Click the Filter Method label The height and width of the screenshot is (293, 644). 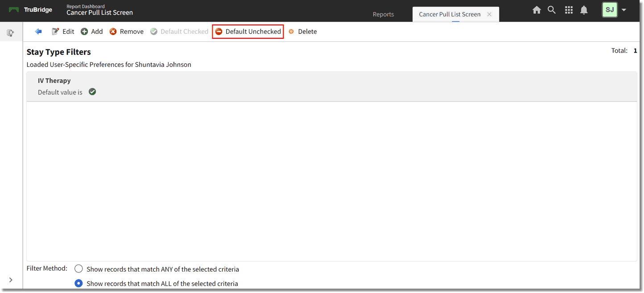click(x=47, y=268)
